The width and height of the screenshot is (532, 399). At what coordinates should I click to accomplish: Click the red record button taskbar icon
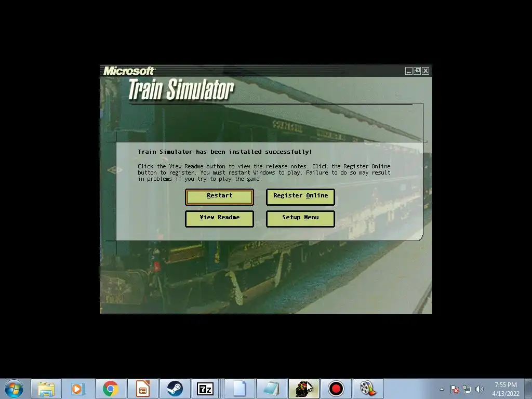(x=336, y=389)
